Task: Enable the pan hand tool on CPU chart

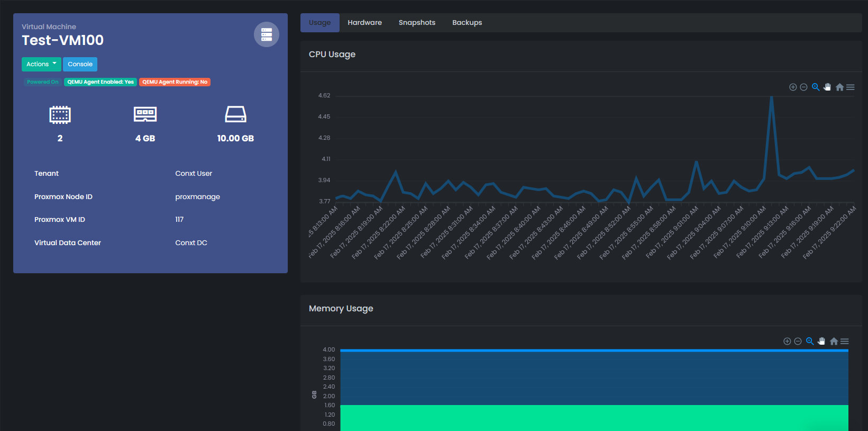Action: pos(827,87)
